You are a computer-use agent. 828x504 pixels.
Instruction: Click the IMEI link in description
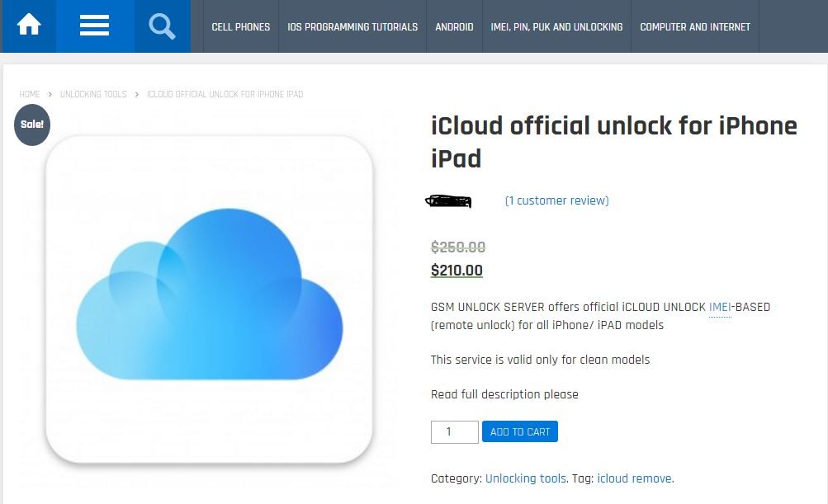click(x=720, y=307)
